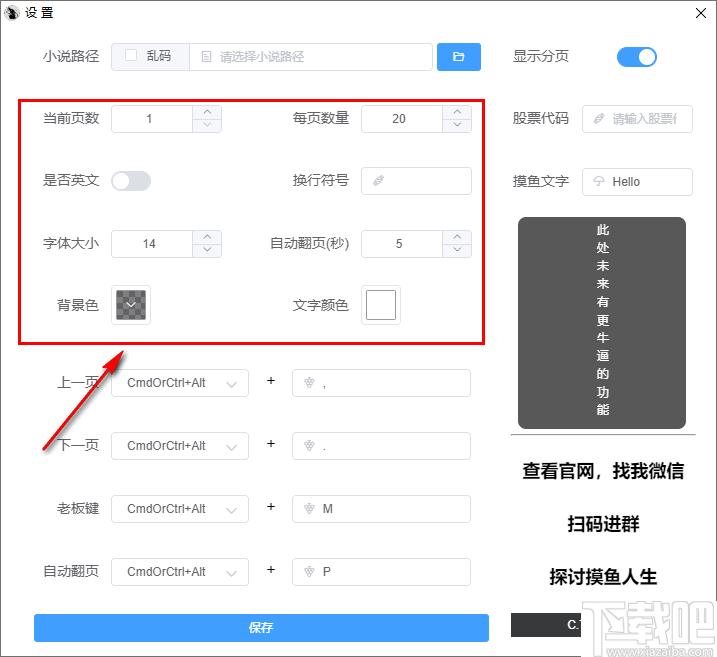Click the pen icon in 换行符号 field
717x657 pixels.
tap(379, 181)
